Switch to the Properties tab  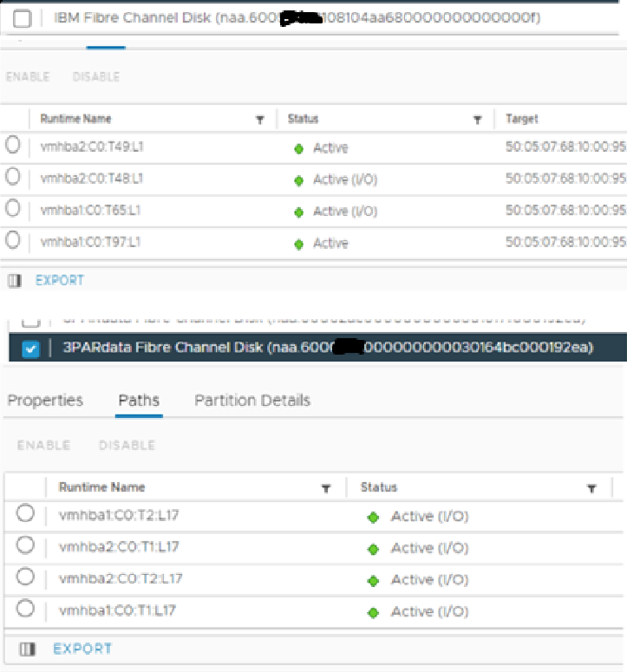[45, 401]
